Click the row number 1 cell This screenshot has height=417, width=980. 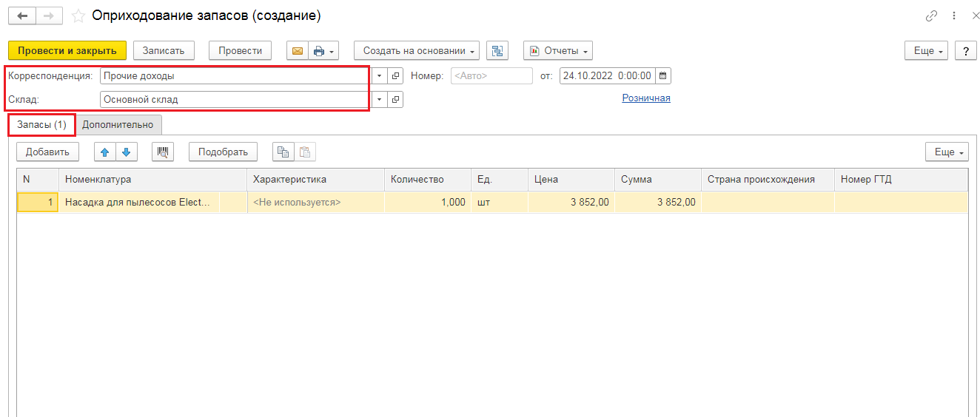pos(38,202)
